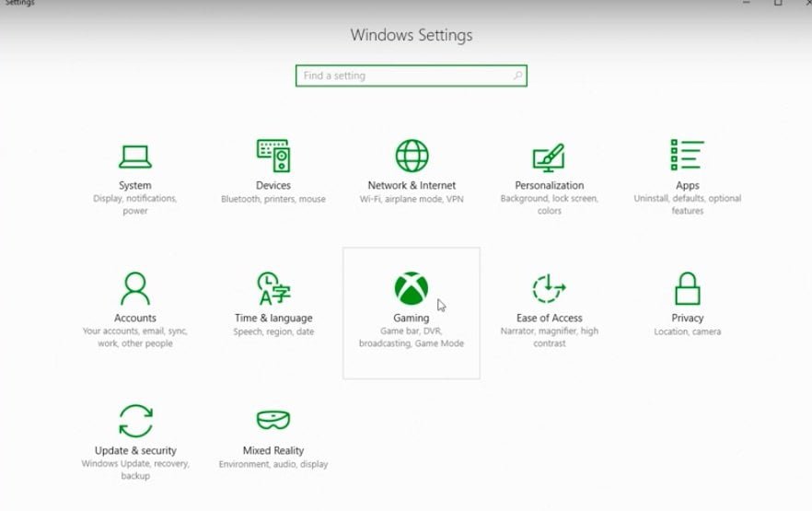This screenshot has width=812, height=511.
Task: Click the Ease of Access label
Action: (550, 318)
